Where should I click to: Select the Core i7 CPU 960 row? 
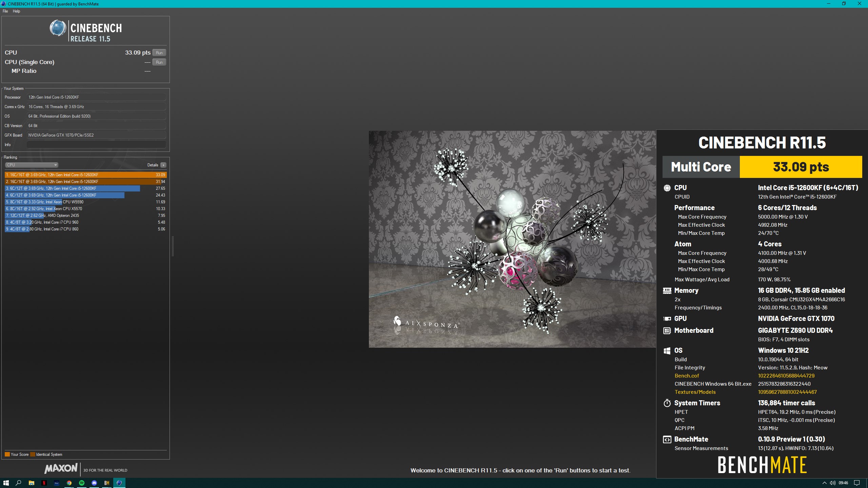(86, 222)
